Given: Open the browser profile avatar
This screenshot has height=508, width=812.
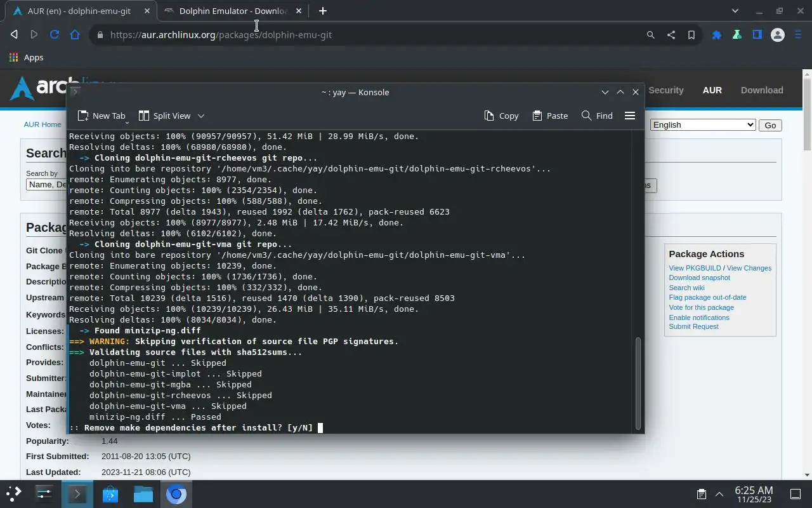Looking at the screenshot, I should click(777, 35).
